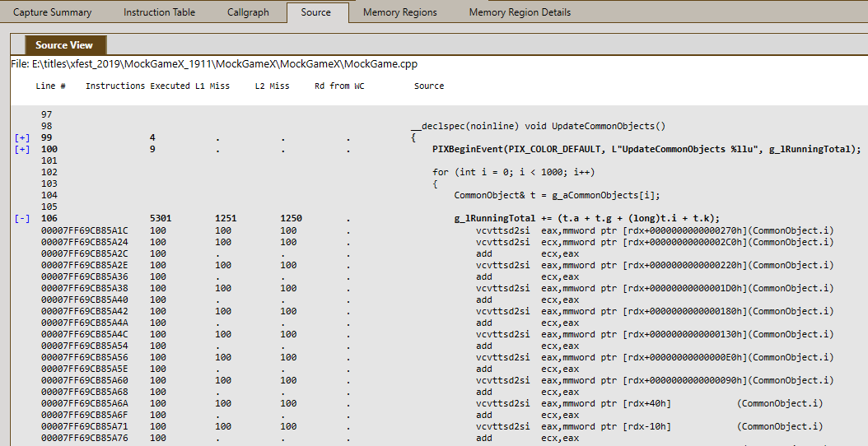Click address 00007FF69CB85A40
Screen dimensions: 868x446
pos(84,300)
